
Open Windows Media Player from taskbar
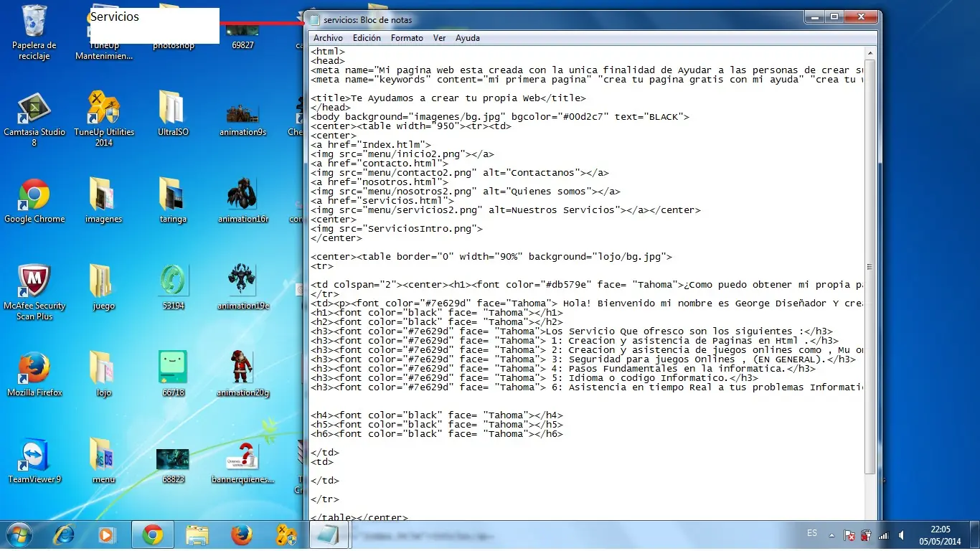point(106,535)
